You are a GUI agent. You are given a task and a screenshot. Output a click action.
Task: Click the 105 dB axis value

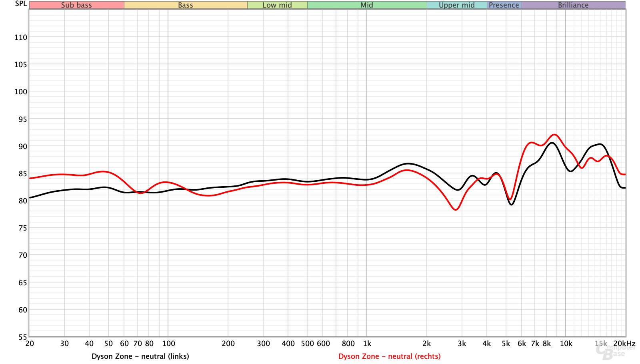coord(21,64)
